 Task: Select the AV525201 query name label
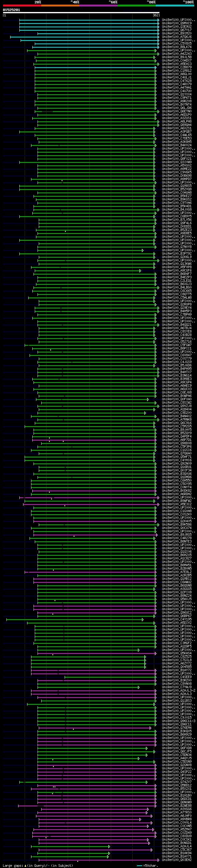point(11,10)
